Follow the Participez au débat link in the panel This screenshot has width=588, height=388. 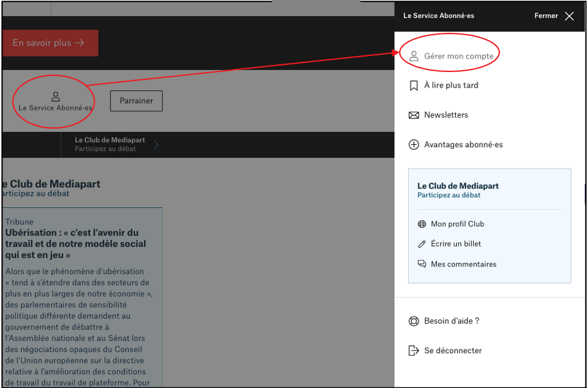point(449,196)
